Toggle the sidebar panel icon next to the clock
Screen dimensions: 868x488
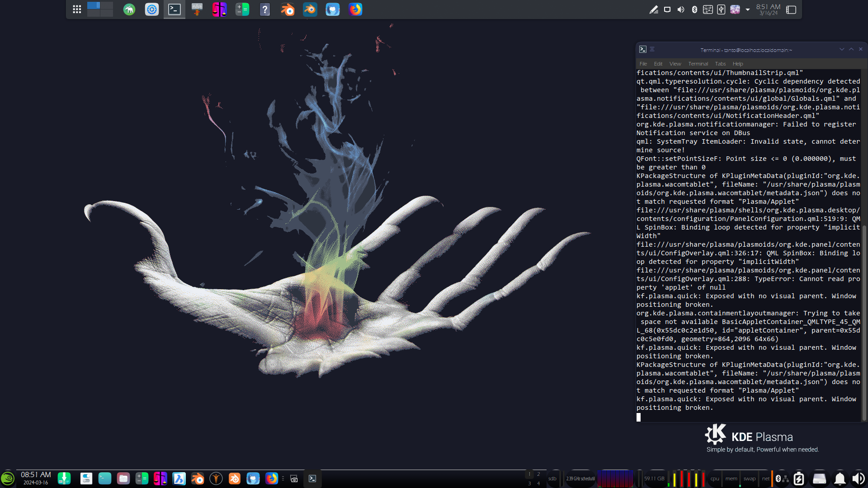(x=791, y=9)
